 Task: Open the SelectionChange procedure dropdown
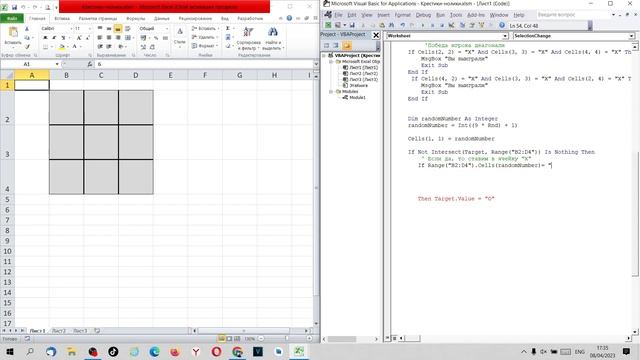tap(631, 36)
